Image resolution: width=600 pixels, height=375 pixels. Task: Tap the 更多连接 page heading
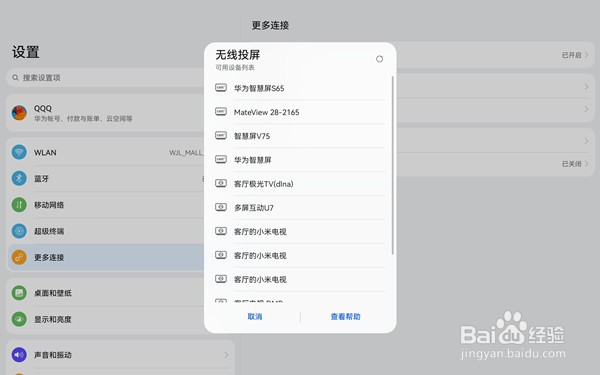click(270, 25)
